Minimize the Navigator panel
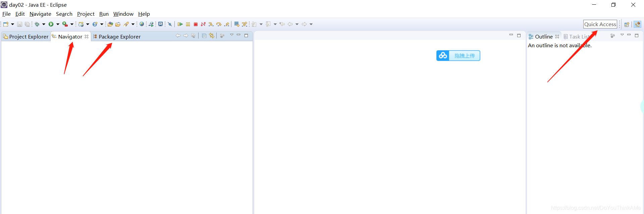Screen dimensions: 644x214 [238, 35]
